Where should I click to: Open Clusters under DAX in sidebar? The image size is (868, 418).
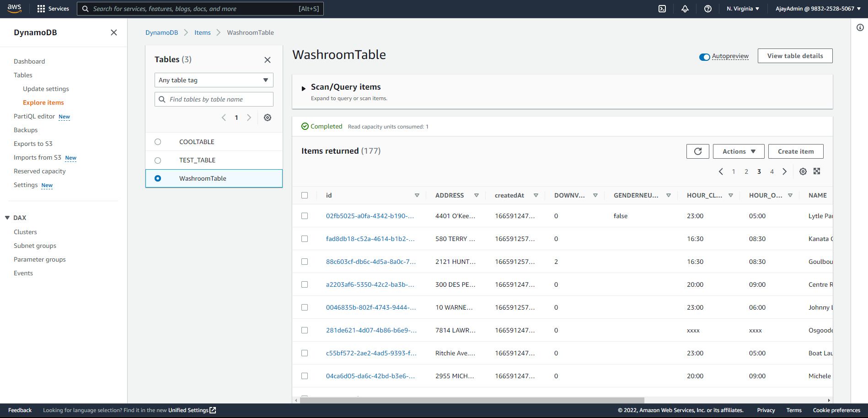(x=25, y=232)
